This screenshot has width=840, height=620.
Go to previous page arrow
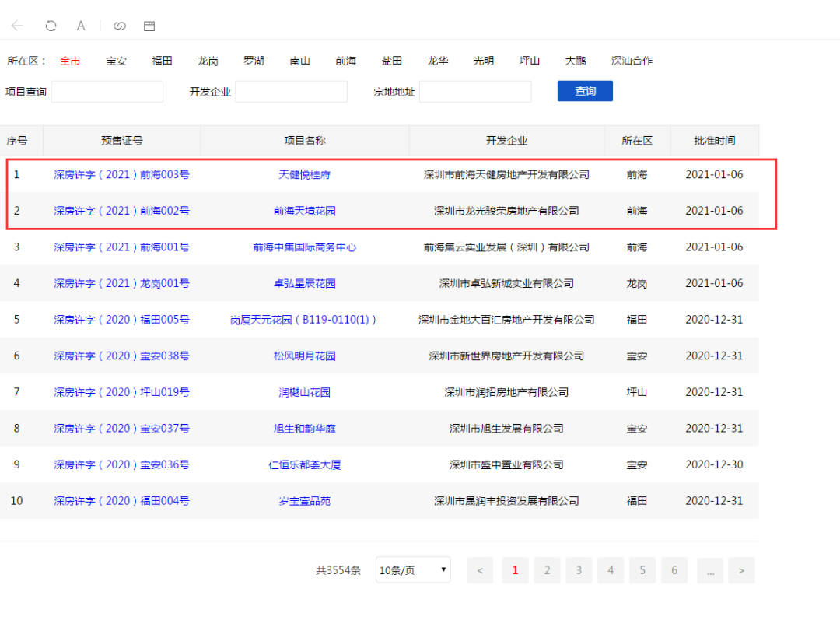[480, 570]
